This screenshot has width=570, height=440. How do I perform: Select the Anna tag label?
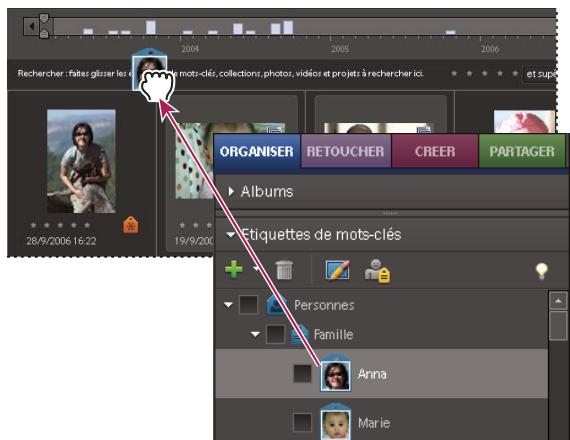tap(372, 374)
